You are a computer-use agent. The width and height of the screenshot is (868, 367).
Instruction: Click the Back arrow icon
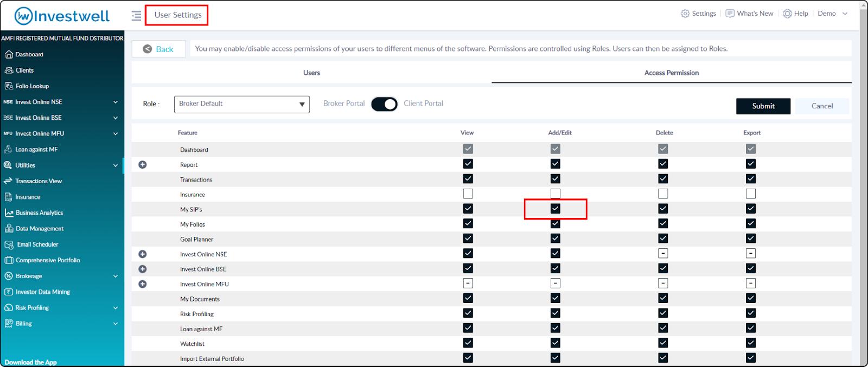(147, 49)
